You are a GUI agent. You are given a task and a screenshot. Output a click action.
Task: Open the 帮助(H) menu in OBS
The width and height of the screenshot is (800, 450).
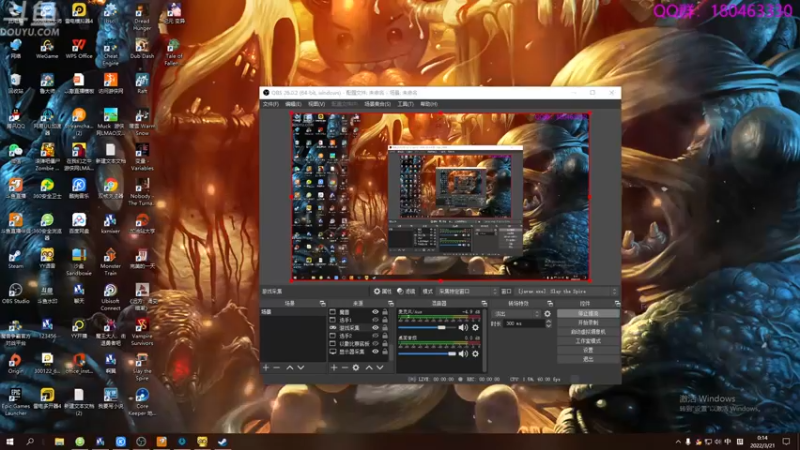tap(429, 104)
